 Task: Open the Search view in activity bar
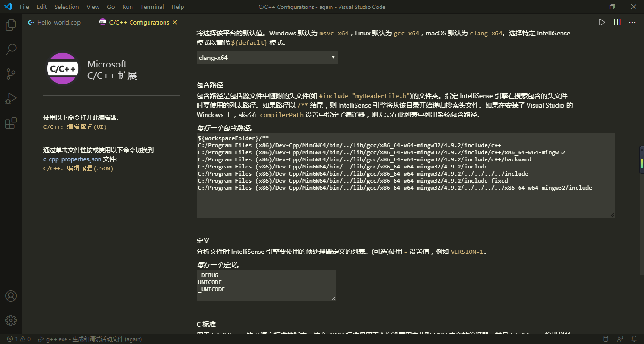11,49
